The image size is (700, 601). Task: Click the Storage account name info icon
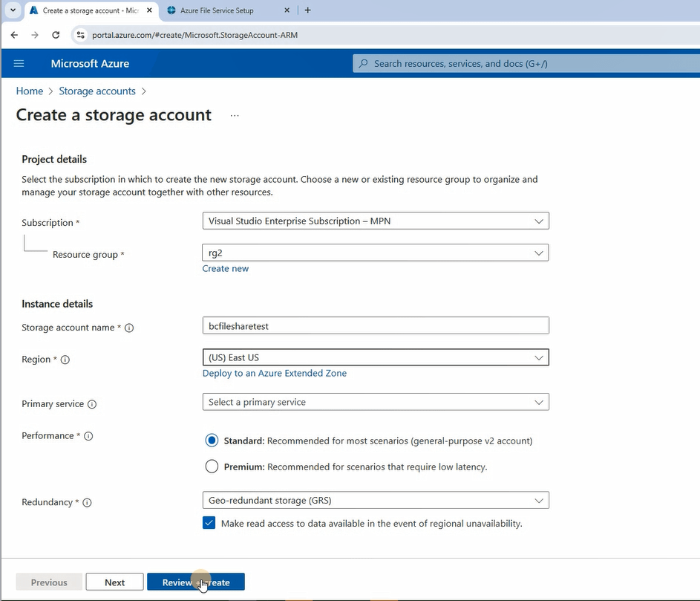[129, 328]
